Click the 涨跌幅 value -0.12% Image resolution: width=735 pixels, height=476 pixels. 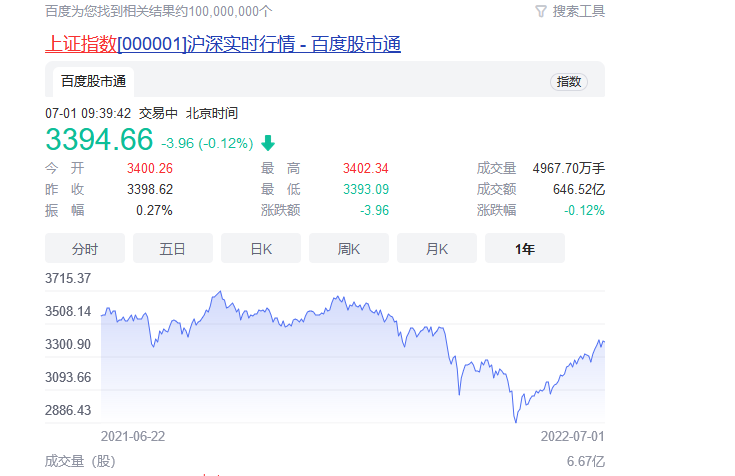click(584, 210)
